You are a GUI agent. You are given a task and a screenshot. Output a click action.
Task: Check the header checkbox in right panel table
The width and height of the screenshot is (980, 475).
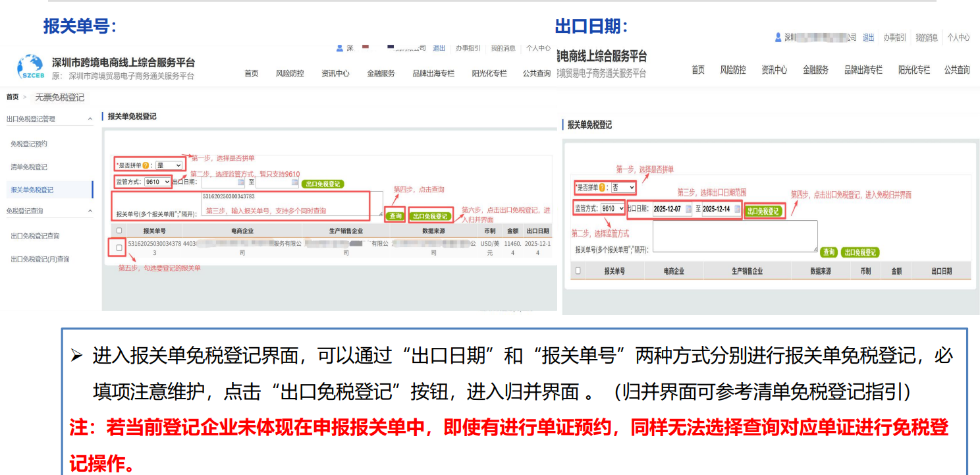(578, 269)
